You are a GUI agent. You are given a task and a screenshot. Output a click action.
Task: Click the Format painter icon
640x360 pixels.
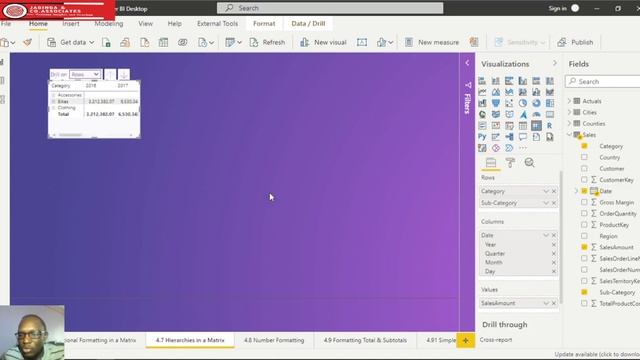pyautogui.click(x=28, y=42)
